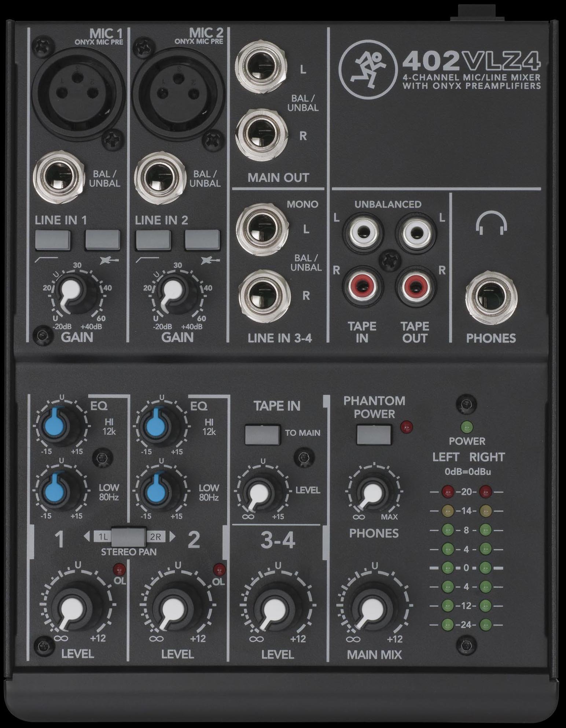Click the green POWER indicator LED
Screen dimensions: 566x728
466,427
